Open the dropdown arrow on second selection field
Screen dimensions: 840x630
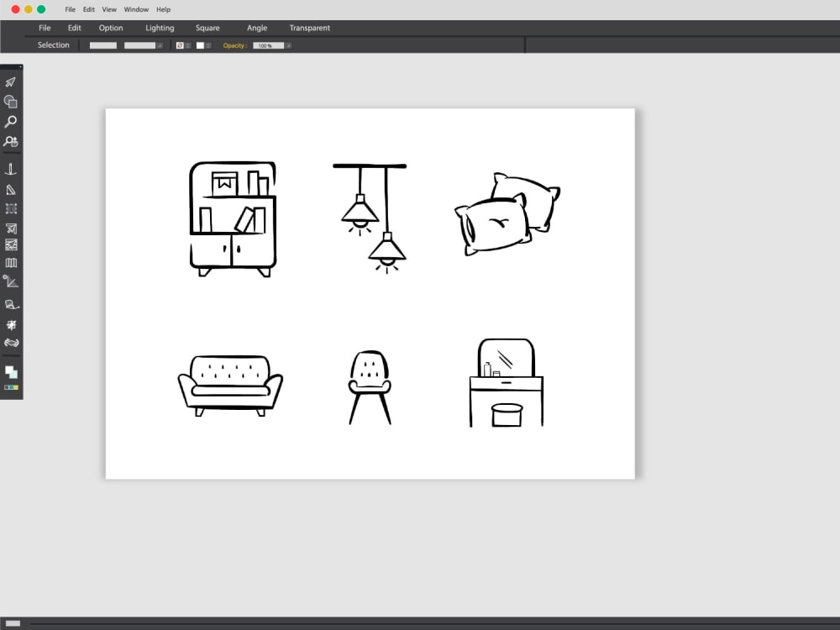(x=160, y=45)
